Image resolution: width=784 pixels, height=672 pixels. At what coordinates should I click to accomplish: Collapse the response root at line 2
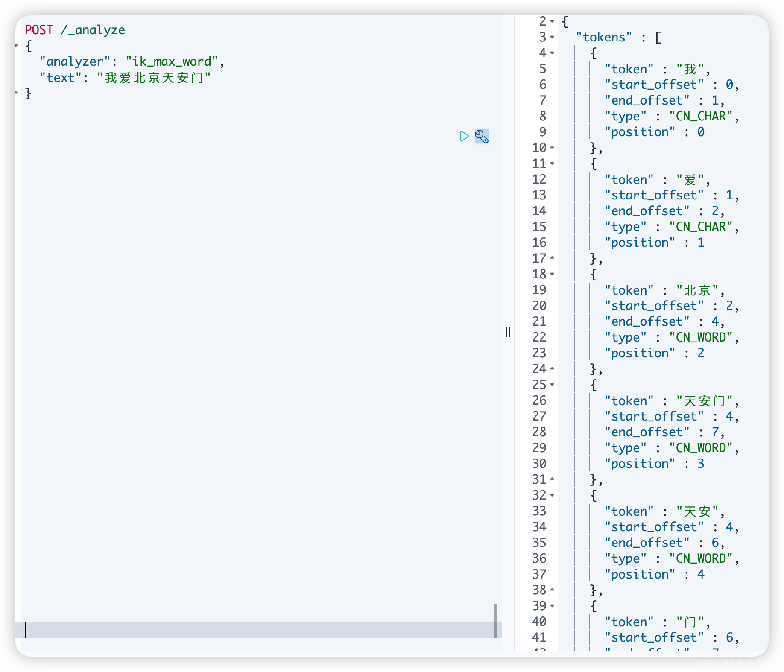pyautogui.click(x=552, y=21)
